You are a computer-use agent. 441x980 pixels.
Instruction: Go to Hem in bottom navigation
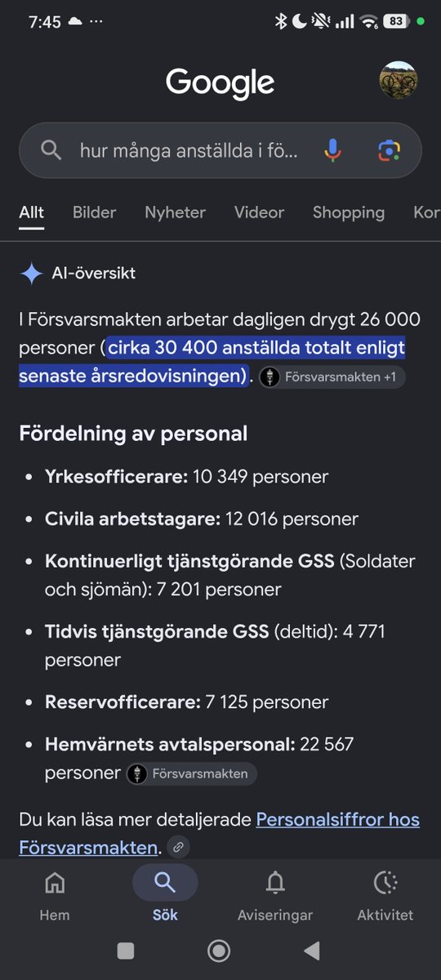click(x=55, y=894)
